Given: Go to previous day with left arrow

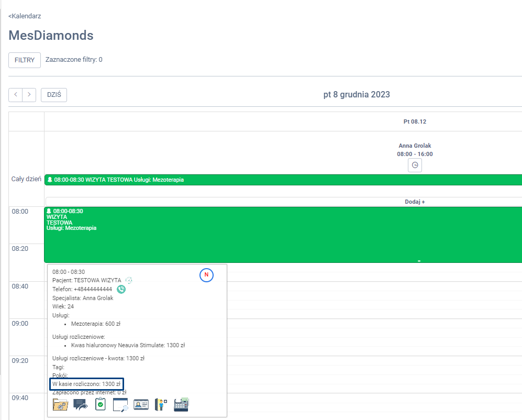Looking at the screenshot, I should 16,95.
